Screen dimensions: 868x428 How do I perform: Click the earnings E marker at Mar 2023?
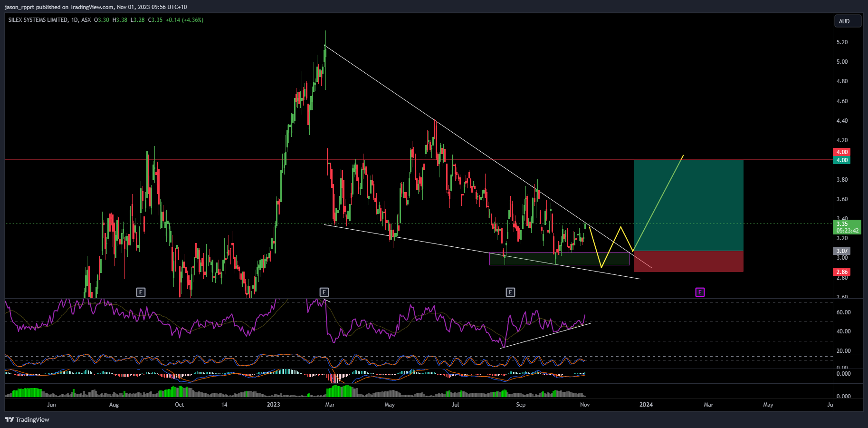tap(324, 292)
